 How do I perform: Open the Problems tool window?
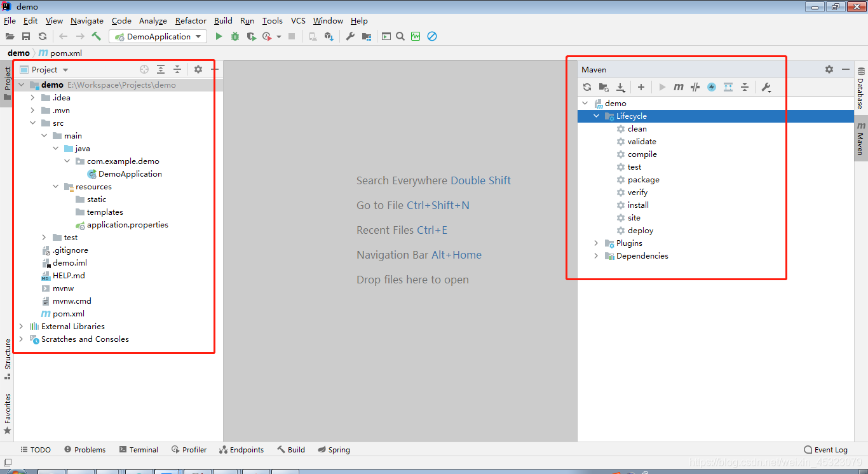tap(85, 449)
